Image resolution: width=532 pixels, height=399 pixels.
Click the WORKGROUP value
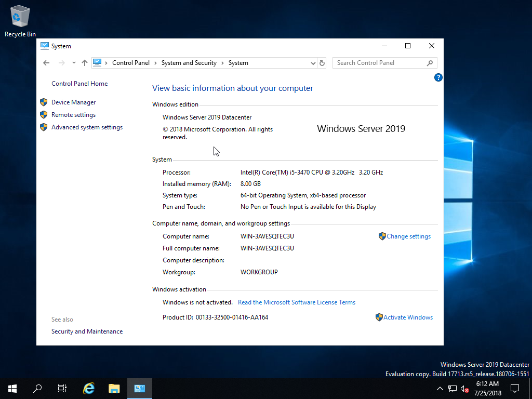[259, 272]
